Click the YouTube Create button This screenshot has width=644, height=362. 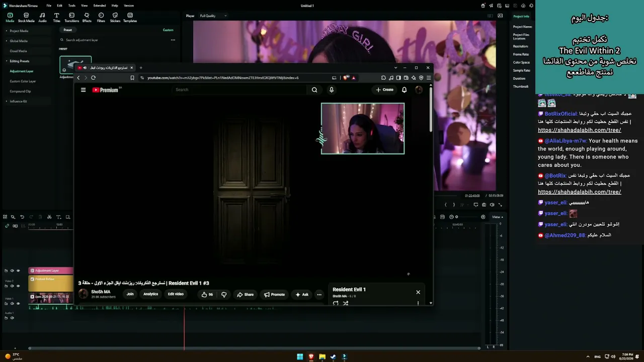385,89
